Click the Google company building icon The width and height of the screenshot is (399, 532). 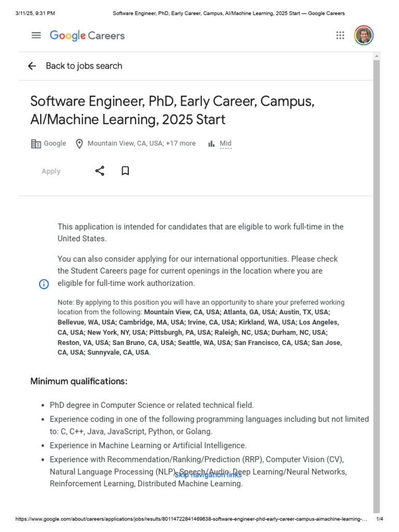pos(36,144)
